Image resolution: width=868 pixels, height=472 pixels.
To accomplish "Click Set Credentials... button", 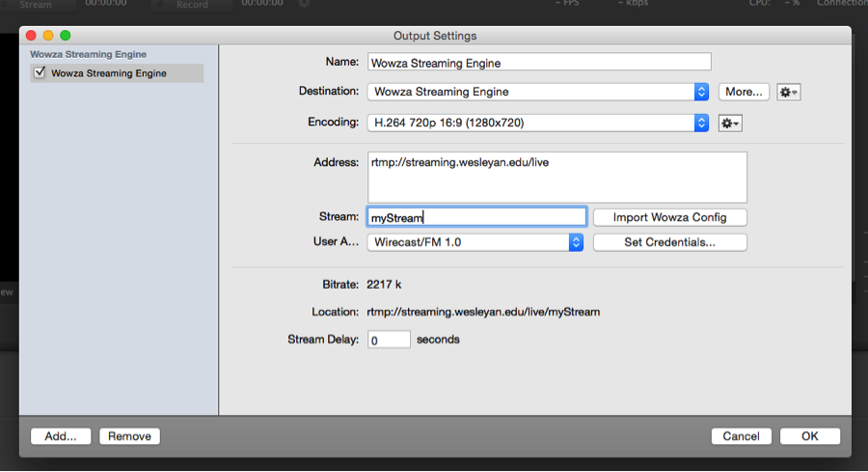I will coord(670,242).
